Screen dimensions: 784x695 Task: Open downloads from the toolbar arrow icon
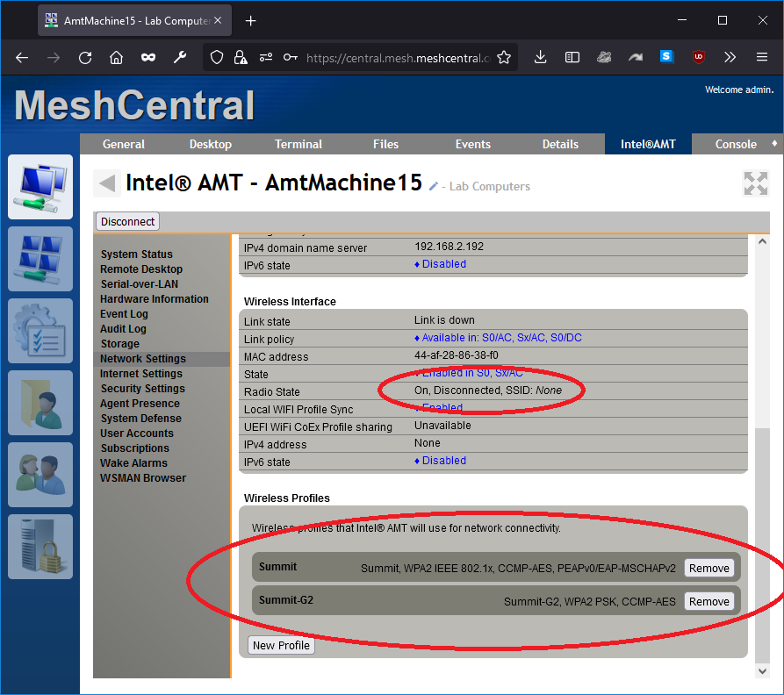540,57
